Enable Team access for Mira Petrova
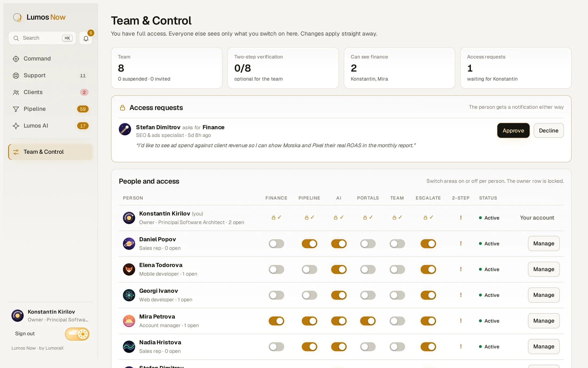Screen dimensions: 588x368 [x=397, y=321]
